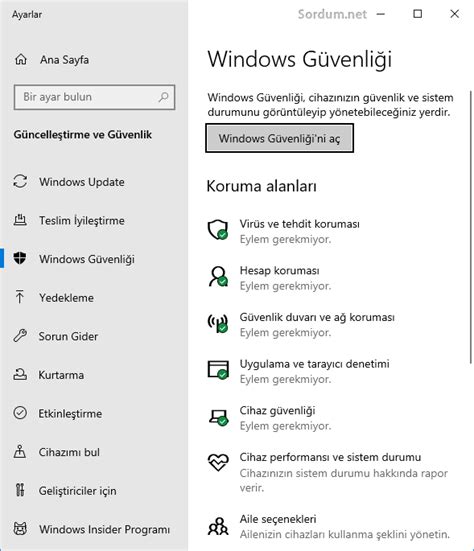This screenshot has height=551, width=474.
Task: Click the Hesap koruması person icon
Action: click(x=218, y=277)
